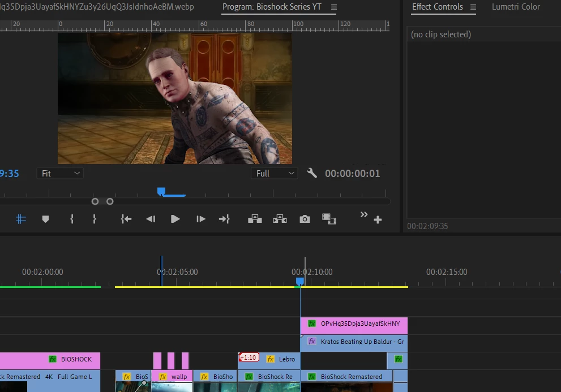
Task: Click the Program monitor video preview
Action: pyautogui.click(x=175, y=98)
